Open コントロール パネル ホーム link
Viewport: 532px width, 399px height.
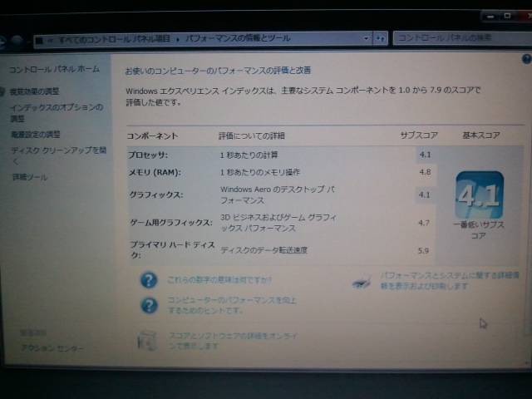54,69
